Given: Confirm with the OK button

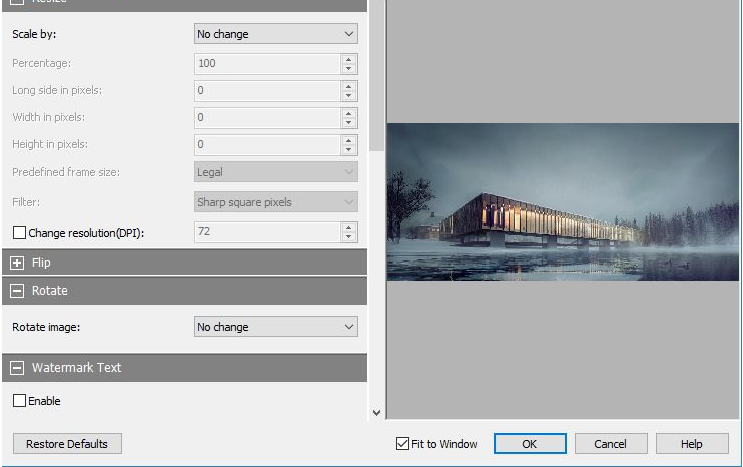Looking at the screenshot, I should pos(530,444).
